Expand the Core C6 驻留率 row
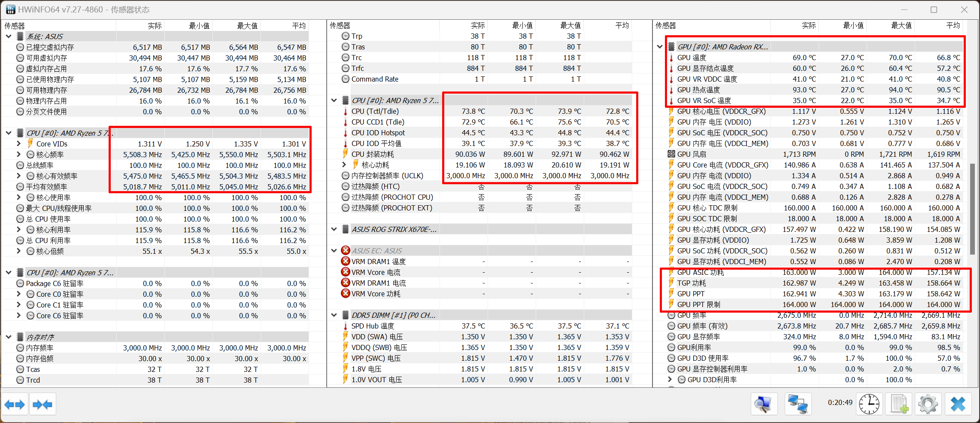Screen dimensions: 980x423 coord(19,315)
